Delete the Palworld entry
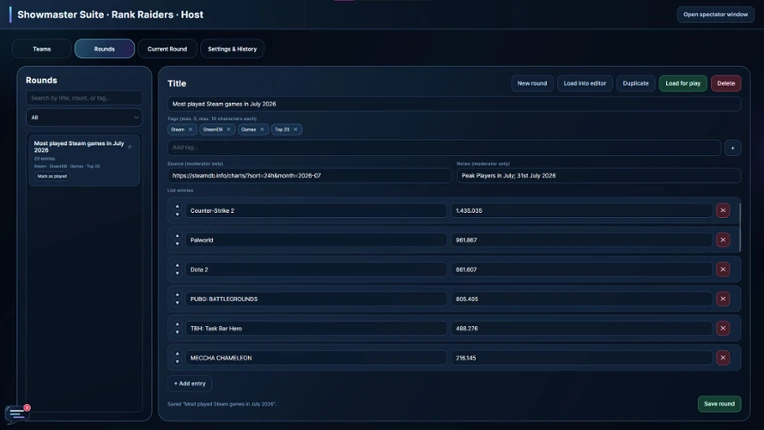Viewport: 764px width, 430px height. coord(723,240)
